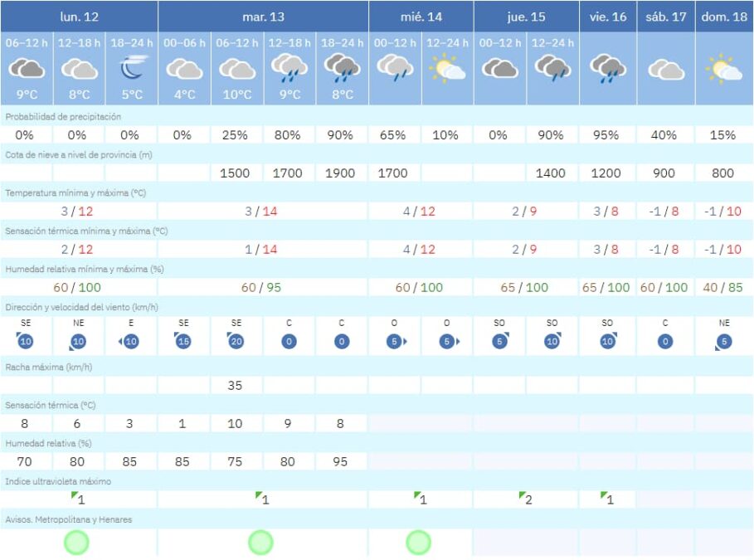The height and width of the screenshot is (560, 754).
Task: Select the rain shower icon under vie. 16
Action: (606, 68)
